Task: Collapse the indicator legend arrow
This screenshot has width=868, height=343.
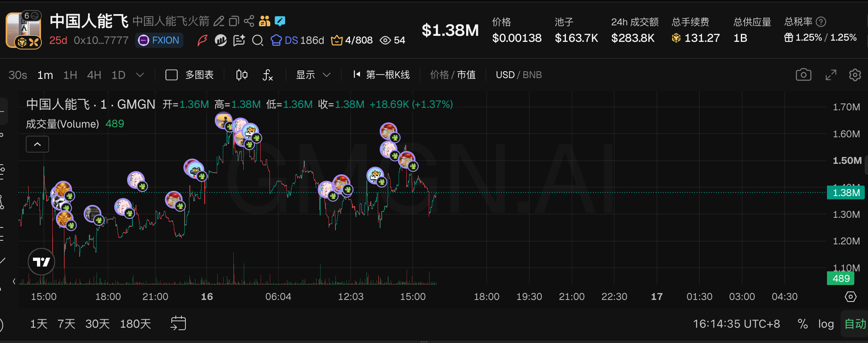Action: [x=37, y=144]
